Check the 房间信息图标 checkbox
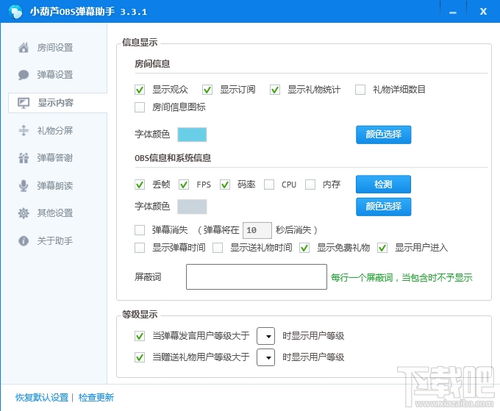This screenshot has width=500, height=411. point(140,107)
